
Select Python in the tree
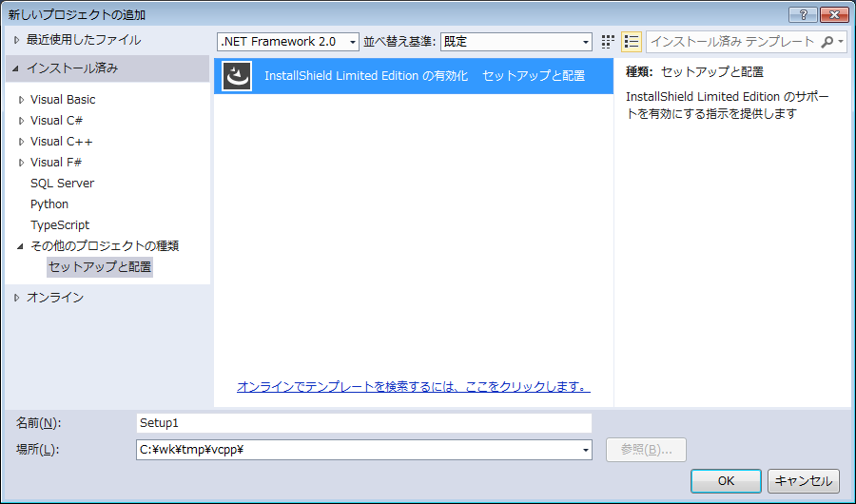49,204
